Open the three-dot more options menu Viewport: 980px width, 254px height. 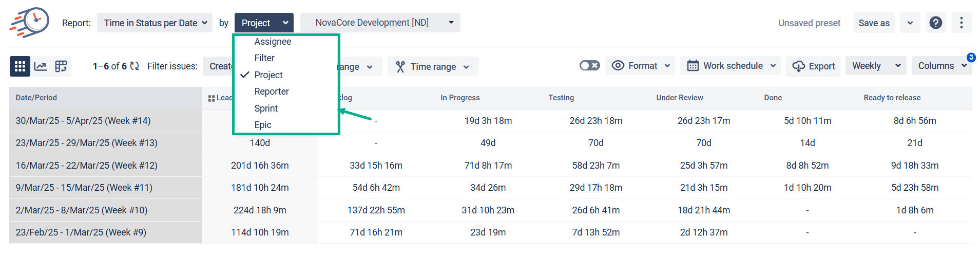coord(961,23)
